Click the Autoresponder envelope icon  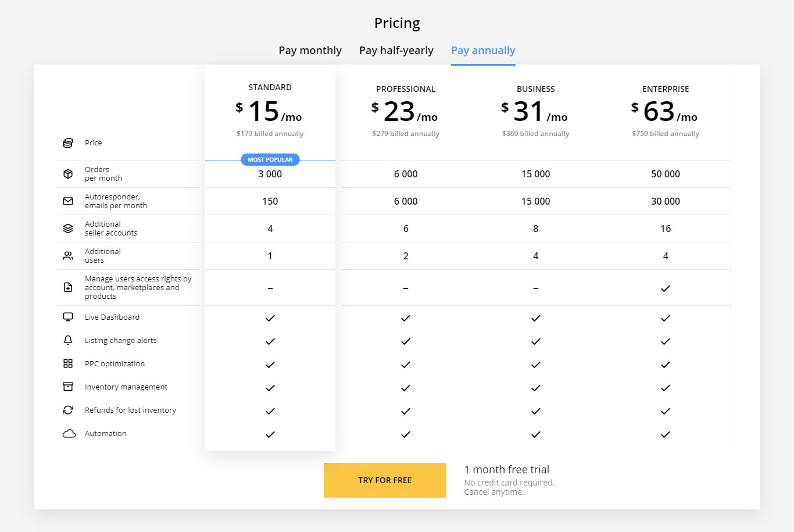click(68, 201)
